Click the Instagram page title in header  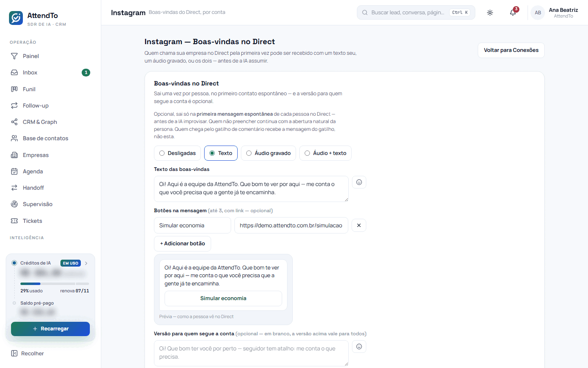point(128,13)
